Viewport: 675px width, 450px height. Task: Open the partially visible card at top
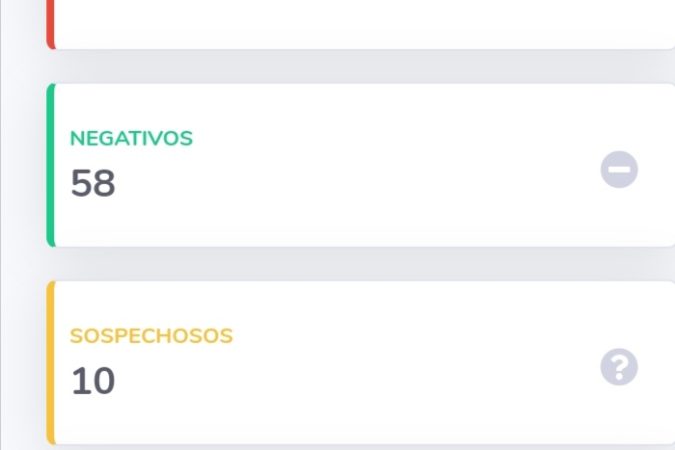[x=361, y=24]
